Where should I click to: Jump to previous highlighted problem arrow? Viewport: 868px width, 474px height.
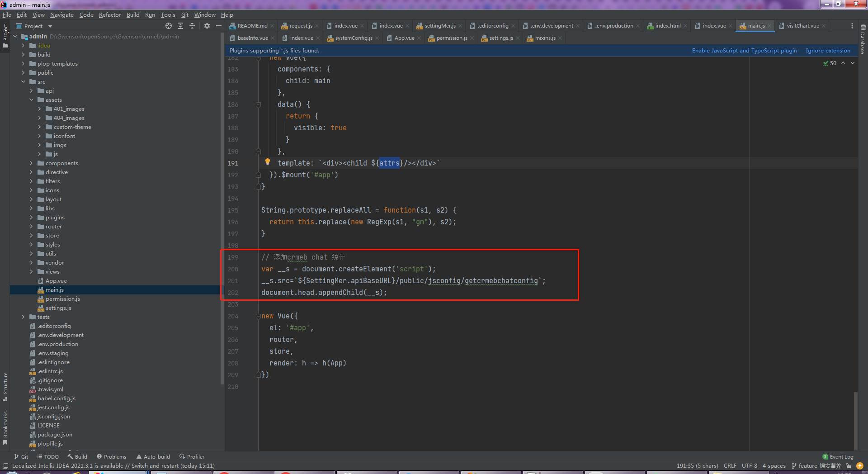(843, 63)
